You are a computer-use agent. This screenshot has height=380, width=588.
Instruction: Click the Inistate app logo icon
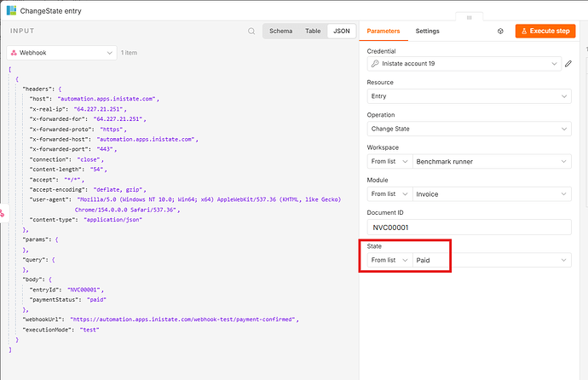[x=11, y=10]
